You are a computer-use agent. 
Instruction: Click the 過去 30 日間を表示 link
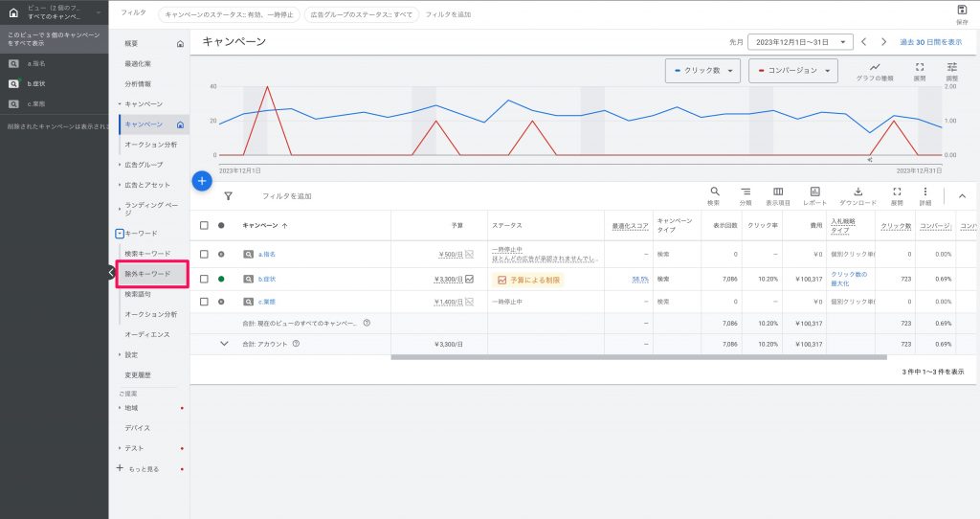(930, 42)
